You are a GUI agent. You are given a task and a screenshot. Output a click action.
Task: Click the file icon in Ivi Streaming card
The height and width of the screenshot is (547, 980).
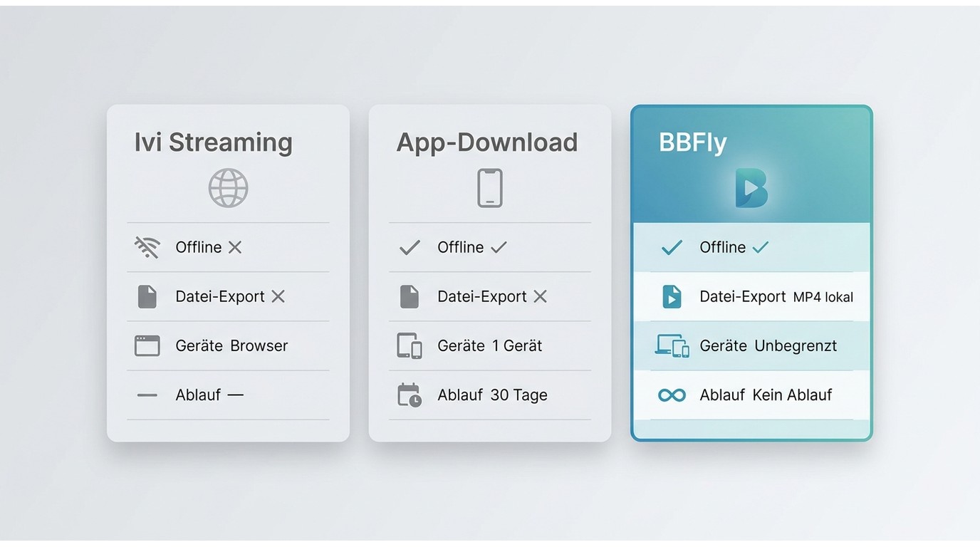147,296
